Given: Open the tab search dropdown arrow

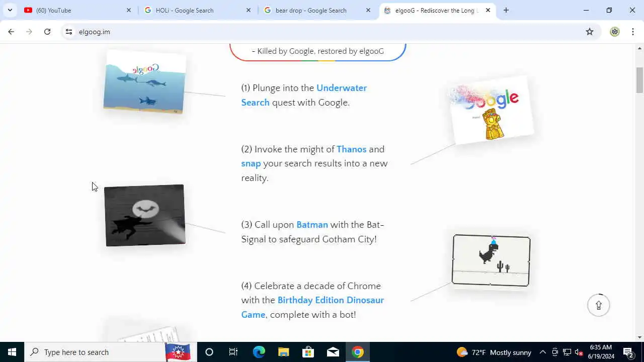Looking at the screenshot, I should (10, 10).
